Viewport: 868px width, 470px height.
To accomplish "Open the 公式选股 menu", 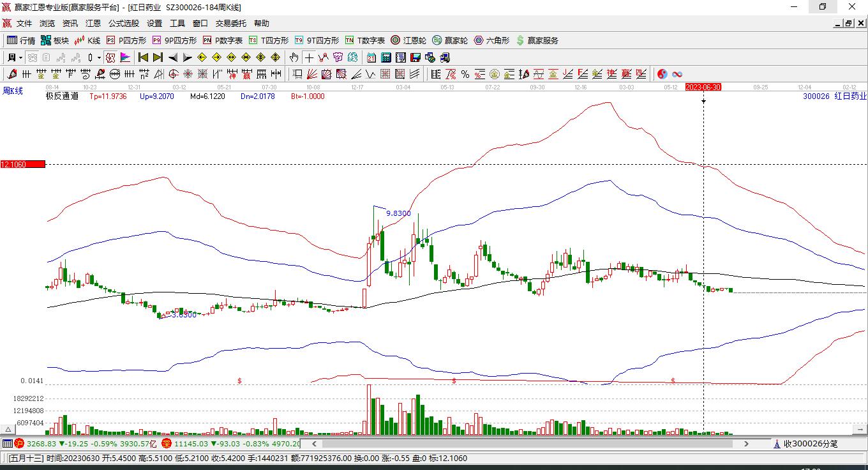I will [x=124, y=24].
